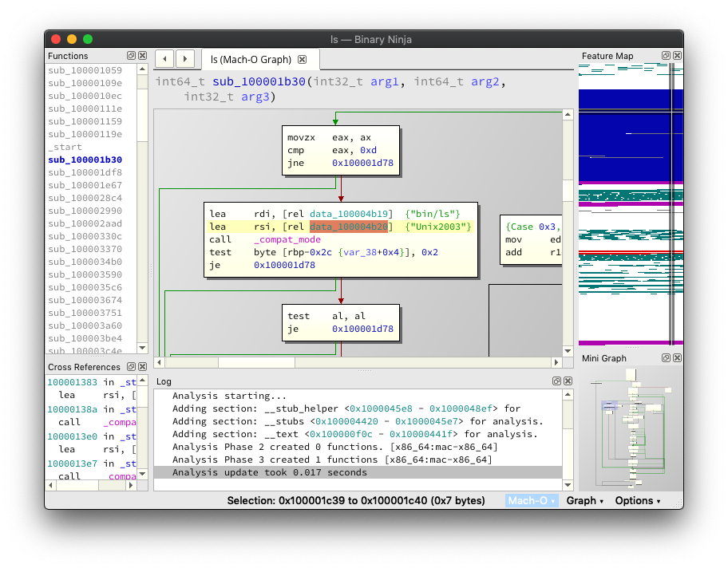
Task: Undock the Feature Map panel
Action: [666, 56]
